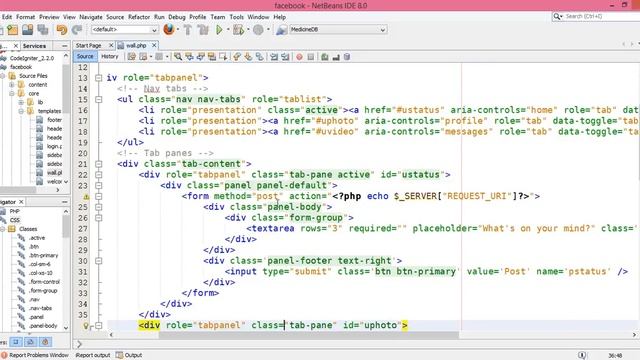Image resolution: width=640 pixels, height=360 pixels.
Task: Click the green Run Project icon
Action: coord(219,30)
